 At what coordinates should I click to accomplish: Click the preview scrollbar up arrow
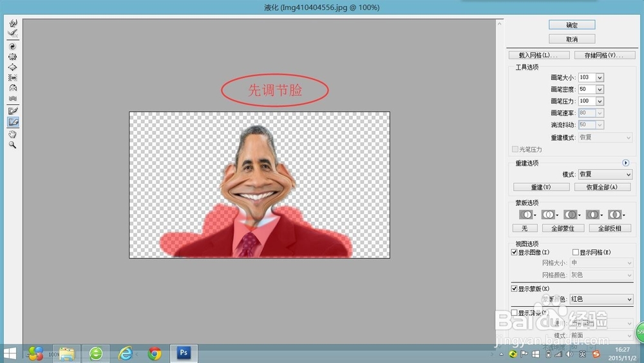click(500, 23)
